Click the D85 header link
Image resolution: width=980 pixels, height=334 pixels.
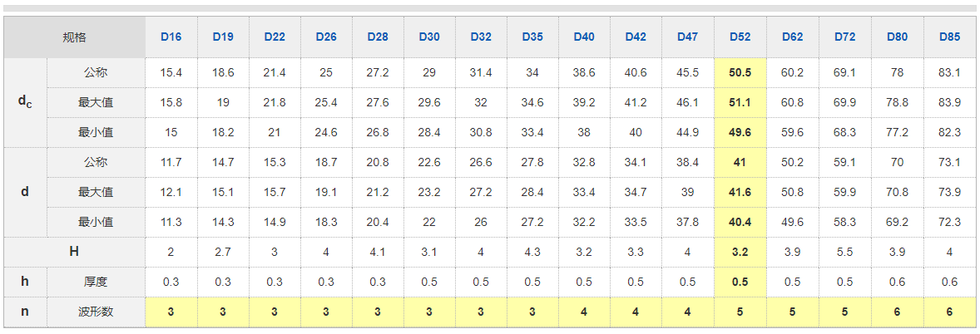click(949, 37)
